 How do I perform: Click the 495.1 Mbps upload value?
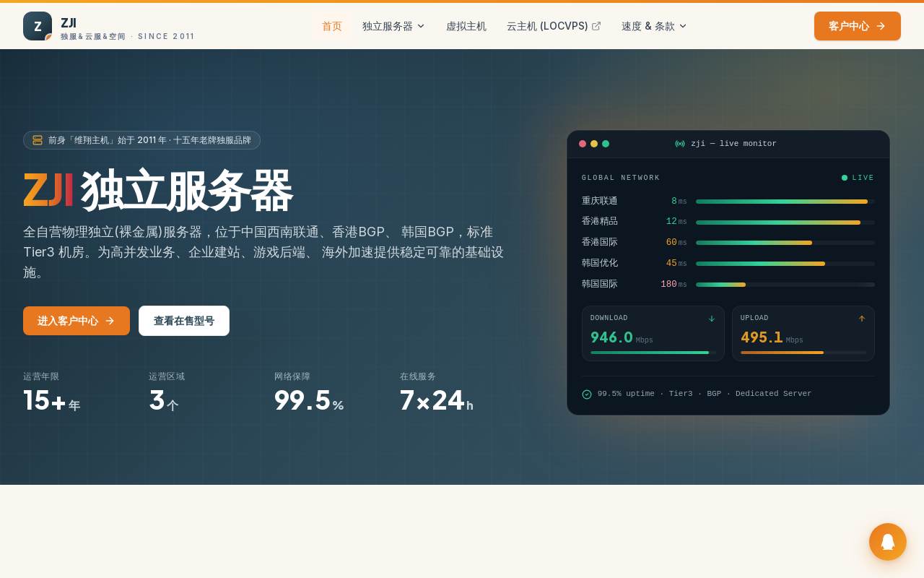point(772,337)
